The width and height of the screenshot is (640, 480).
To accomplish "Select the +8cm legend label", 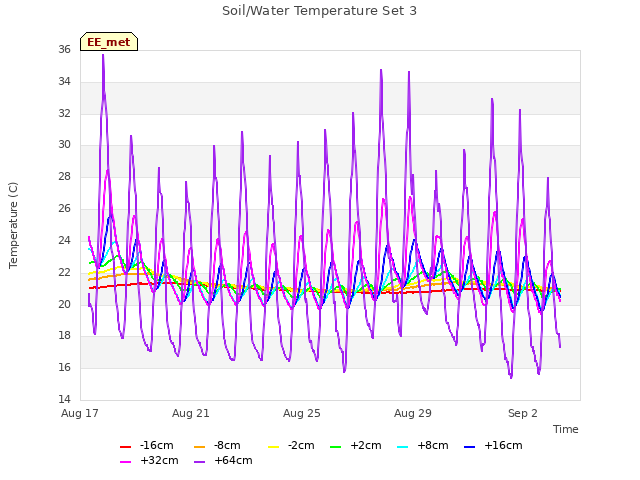I will tap(433, 445).
